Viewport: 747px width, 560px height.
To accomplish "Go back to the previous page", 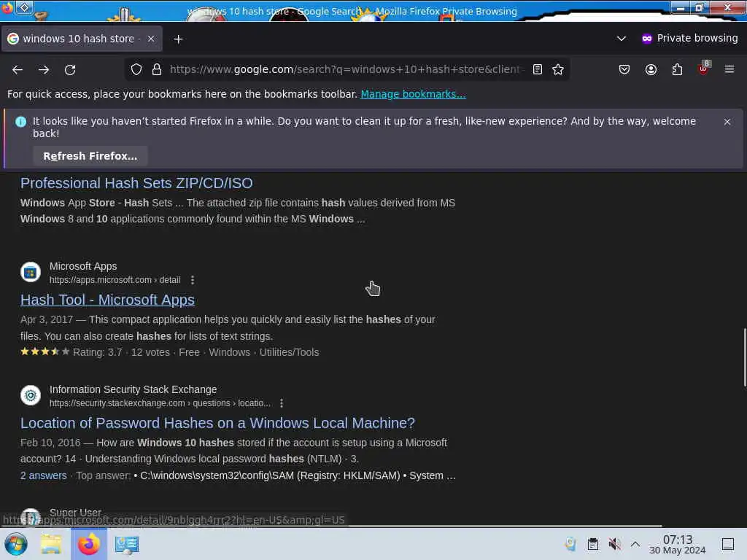I will [18, 69].
